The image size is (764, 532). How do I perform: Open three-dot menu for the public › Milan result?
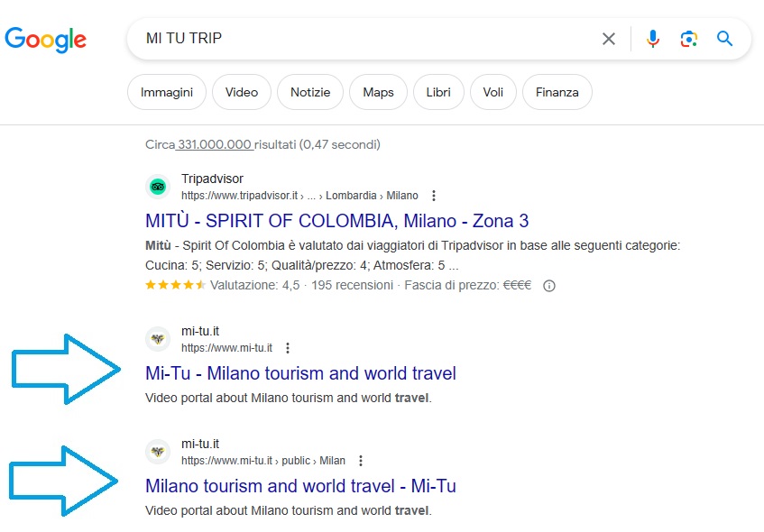[x=361, y=461]
